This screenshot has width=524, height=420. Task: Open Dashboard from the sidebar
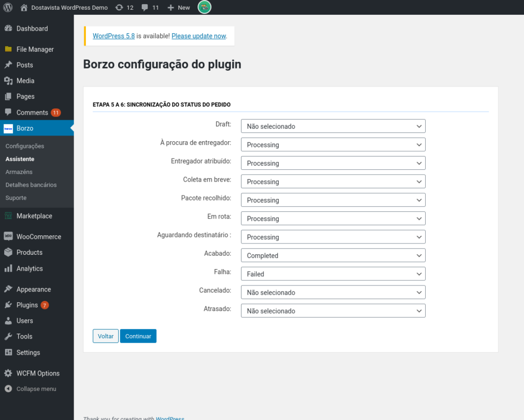32,29
